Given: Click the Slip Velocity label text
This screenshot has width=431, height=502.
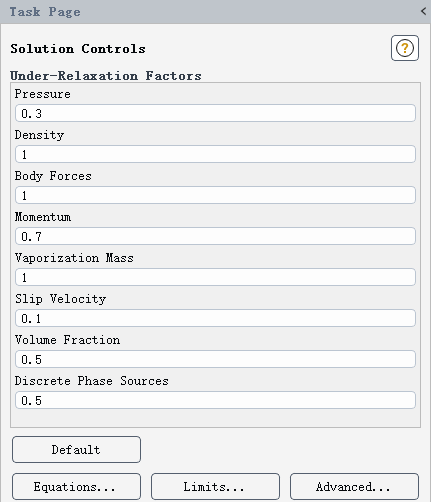Looking at the screenshot, I should tap(60, 299).
